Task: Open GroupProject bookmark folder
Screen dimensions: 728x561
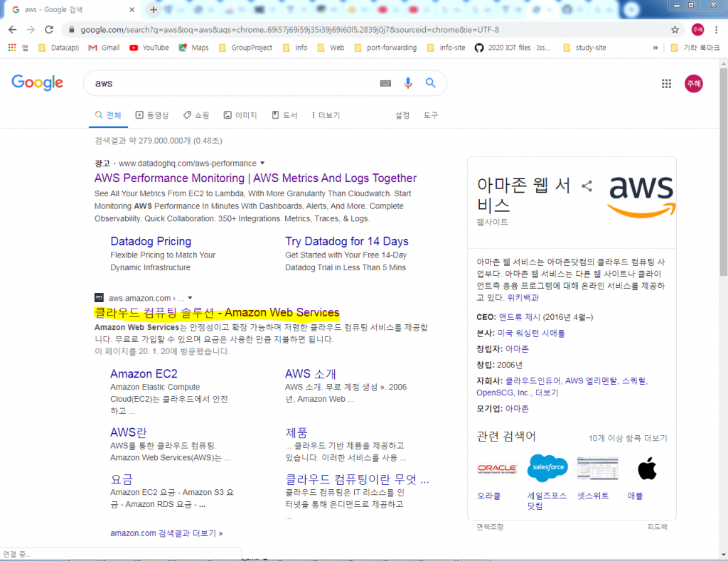Action: click(x=245, y=48)
